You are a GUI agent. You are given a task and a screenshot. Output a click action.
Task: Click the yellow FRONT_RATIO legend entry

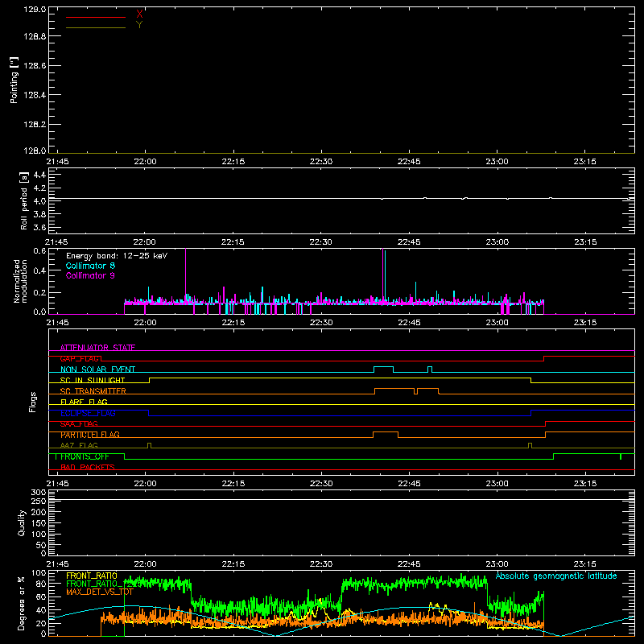[x=92, y=576]
